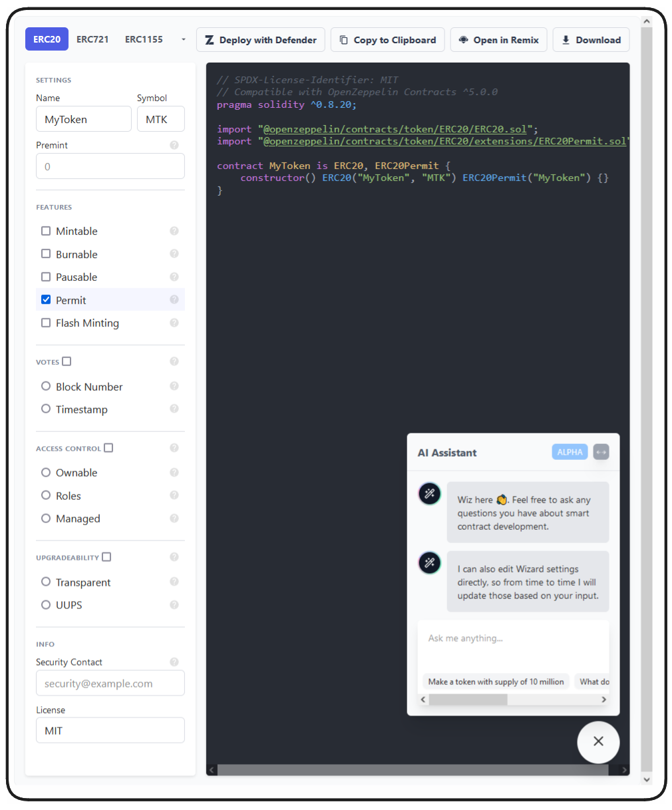Click the assistant suggestions horizontal scrollbar

tap(468, 700)
